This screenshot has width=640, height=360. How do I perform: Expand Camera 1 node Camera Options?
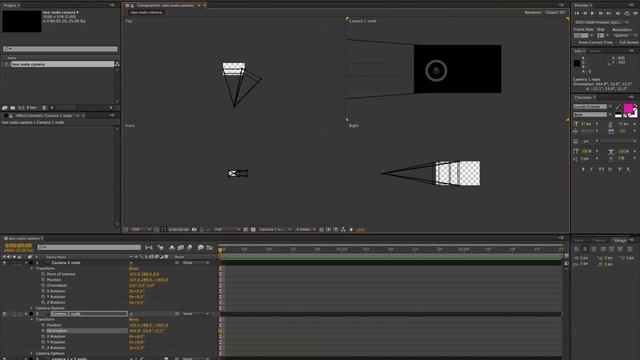point(32,353)
